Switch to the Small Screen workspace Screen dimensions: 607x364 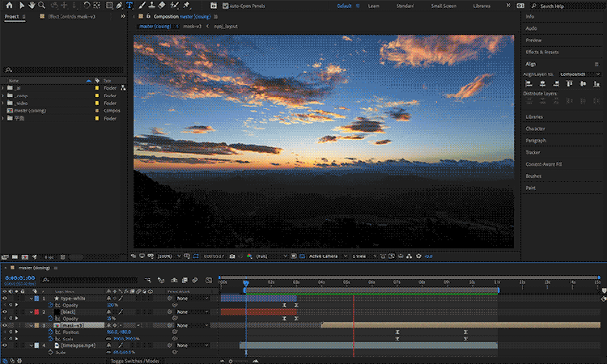pyautogui.click(x=442, y=6)
